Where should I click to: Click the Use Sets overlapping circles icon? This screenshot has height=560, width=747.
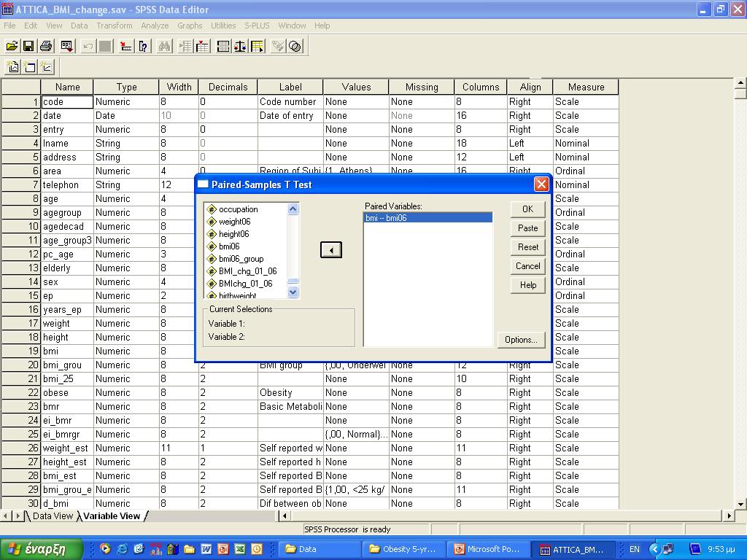pos(295,46)
